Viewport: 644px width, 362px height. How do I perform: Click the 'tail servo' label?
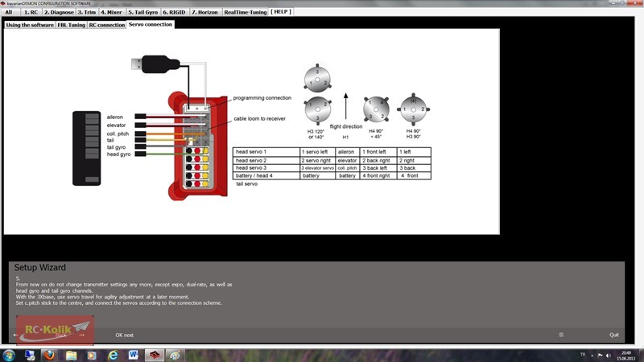[247, 184]
